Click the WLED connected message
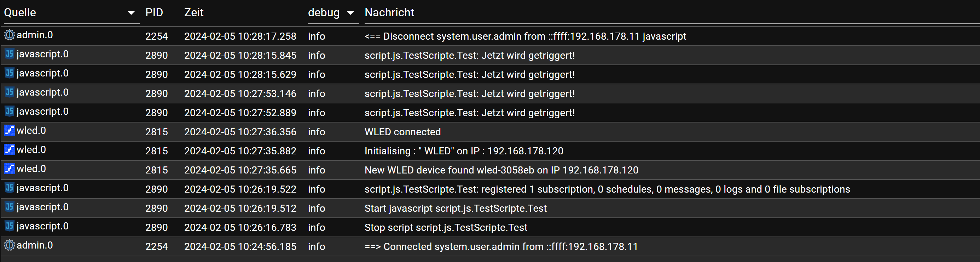The width and height of the screenshot is (980, 262). (x=402, y=132)
